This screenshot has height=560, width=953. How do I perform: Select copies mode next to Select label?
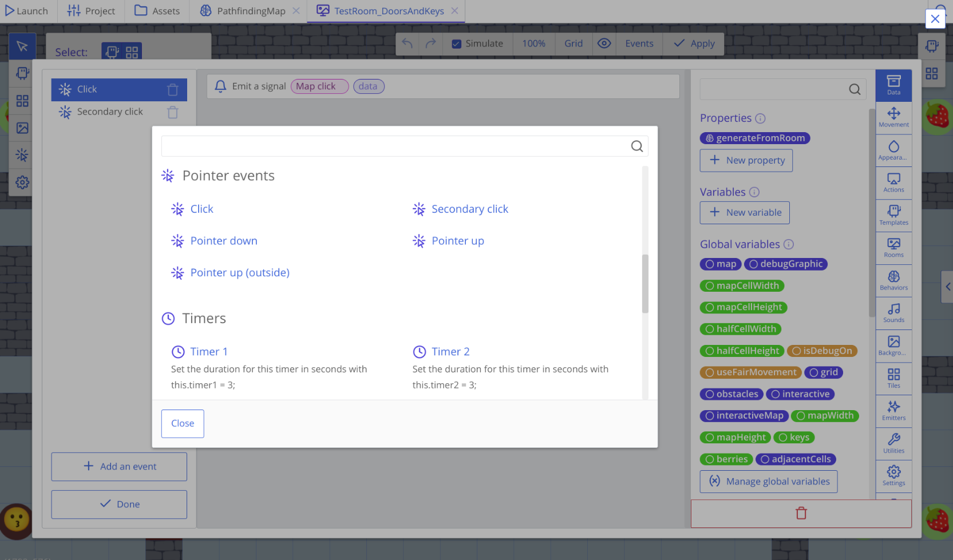coord(112,52)
